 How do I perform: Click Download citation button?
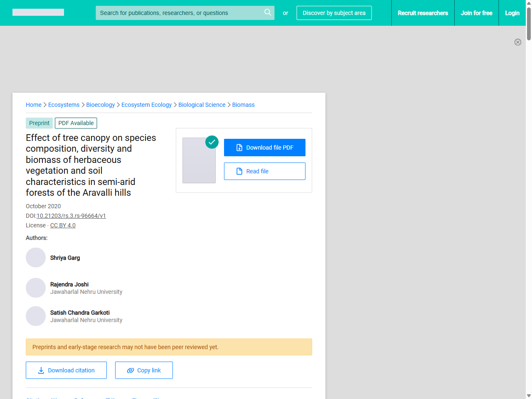pyautogui.click(x=66, y=370)
